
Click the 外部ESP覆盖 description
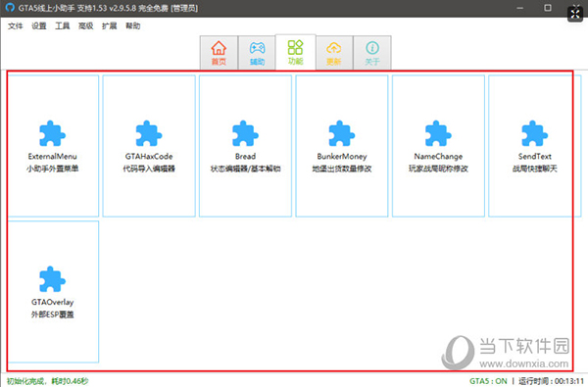coord(52,314)
